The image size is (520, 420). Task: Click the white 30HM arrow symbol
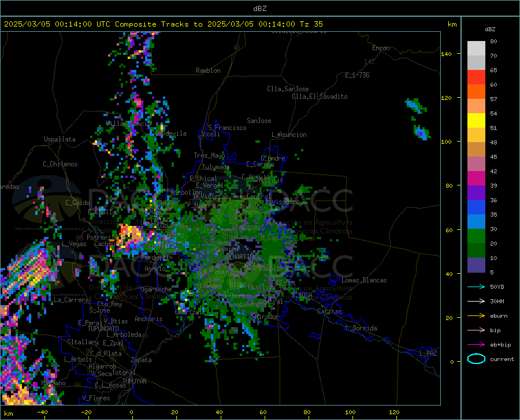click(476, 302)
